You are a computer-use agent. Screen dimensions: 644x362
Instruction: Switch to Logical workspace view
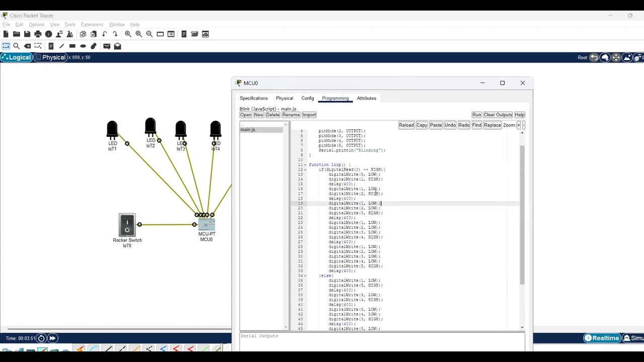(17, 57)
